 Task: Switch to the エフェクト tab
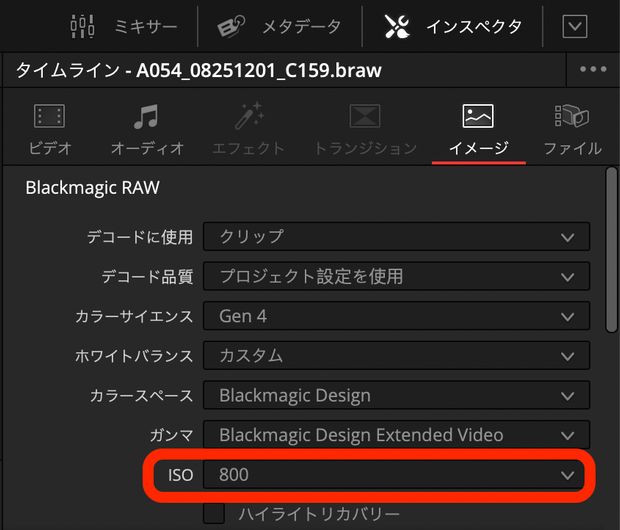(248, 130)
